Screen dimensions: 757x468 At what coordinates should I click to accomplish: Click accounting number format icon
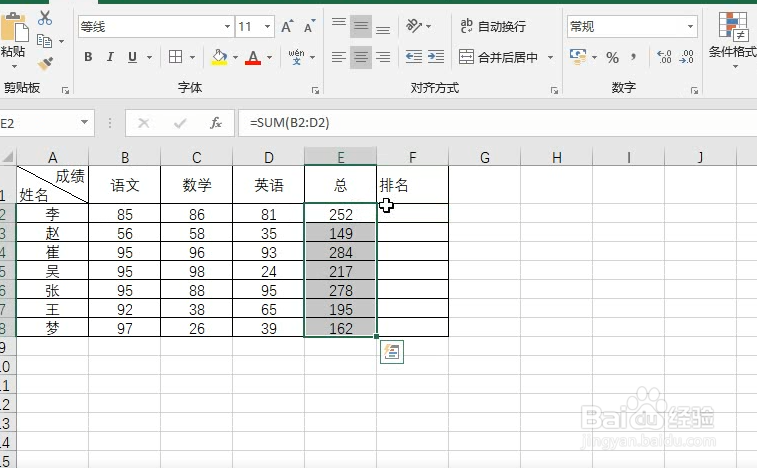578,57
